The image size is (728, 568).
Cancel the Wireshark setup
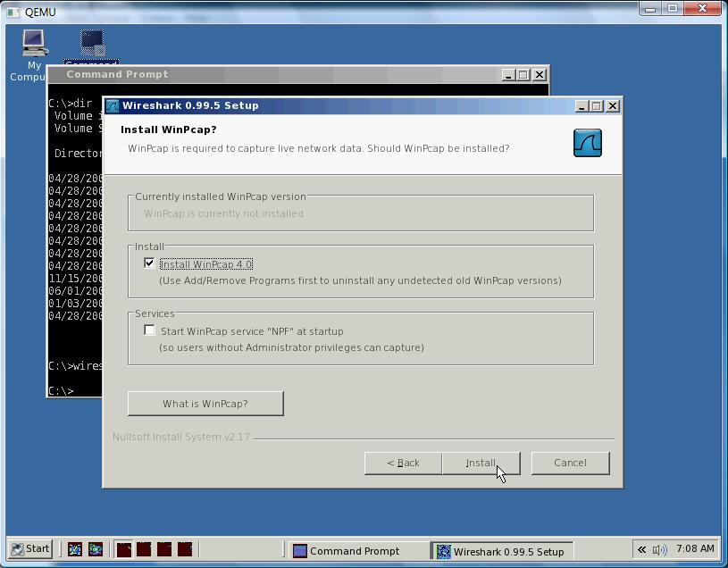pos(570,463)
